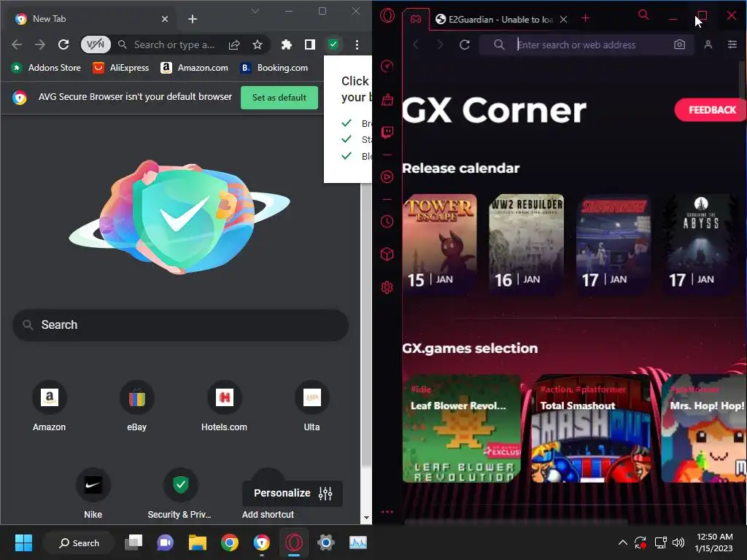Viewport: 747px width, 560px height.
Task: Open AVG browser three-dot menu
Action: (x=357, y=44)
